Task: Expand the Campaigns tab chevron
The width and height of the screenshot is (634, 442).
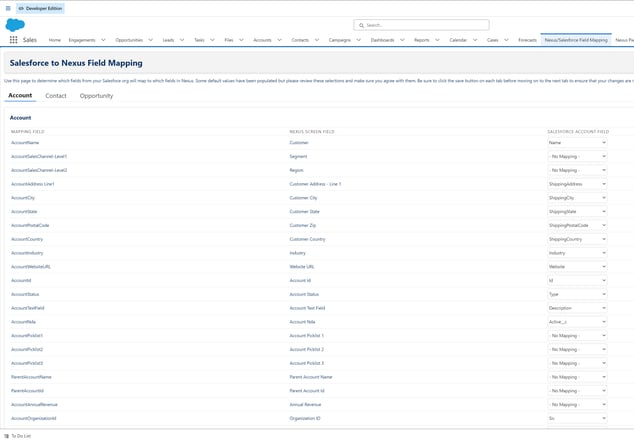Action: (x=359, y=40)
